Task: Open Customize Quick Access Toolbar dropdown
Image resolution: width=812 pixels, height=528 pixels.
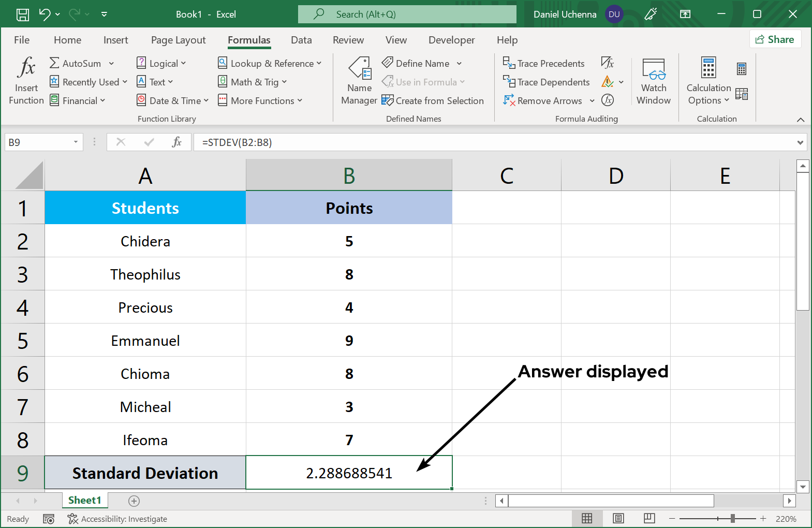Action: coord(104,14)
